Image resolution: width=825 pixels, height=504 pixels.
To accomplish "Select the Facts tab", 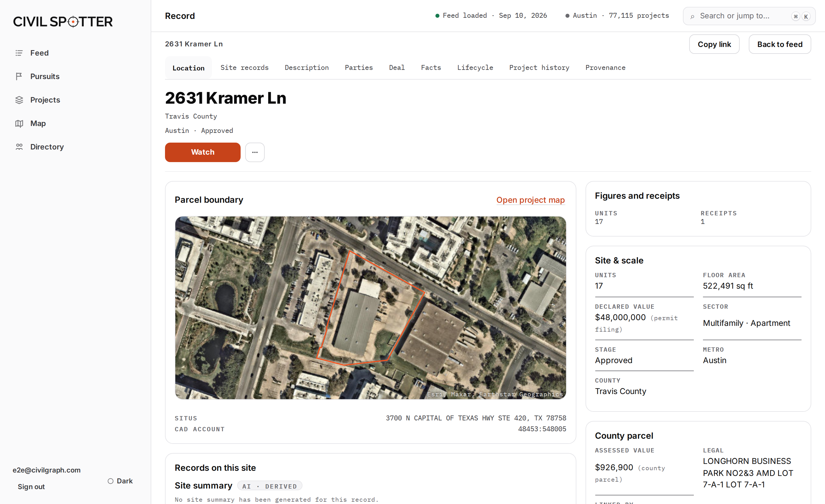I will pyautogui.click(x=431, y=68).
